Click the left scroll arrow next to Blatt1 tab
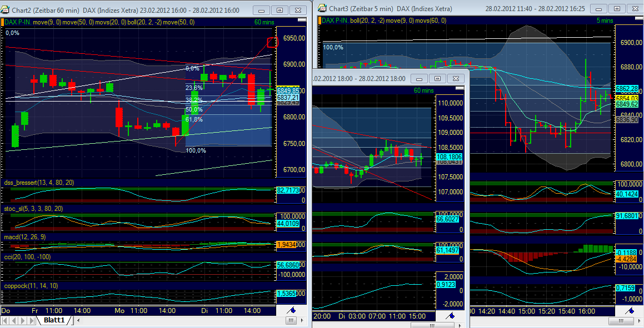 (x=79, y=320)
